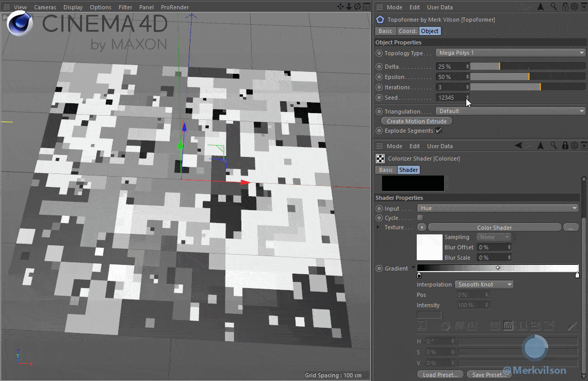Uncheck the Explode Segments checkbox
588x381 pixels.
(438, 131)
